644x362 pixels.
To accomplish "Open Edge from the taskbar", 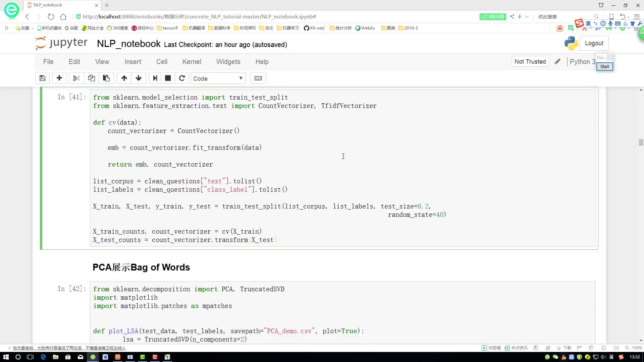I will pos(43,357).
